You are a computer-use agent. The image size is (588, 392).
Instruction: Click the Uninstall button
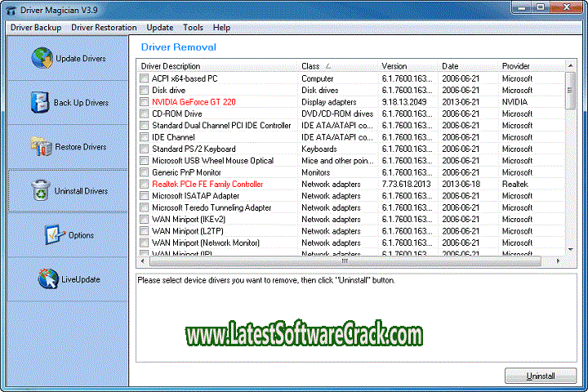(x=540, y=376)
